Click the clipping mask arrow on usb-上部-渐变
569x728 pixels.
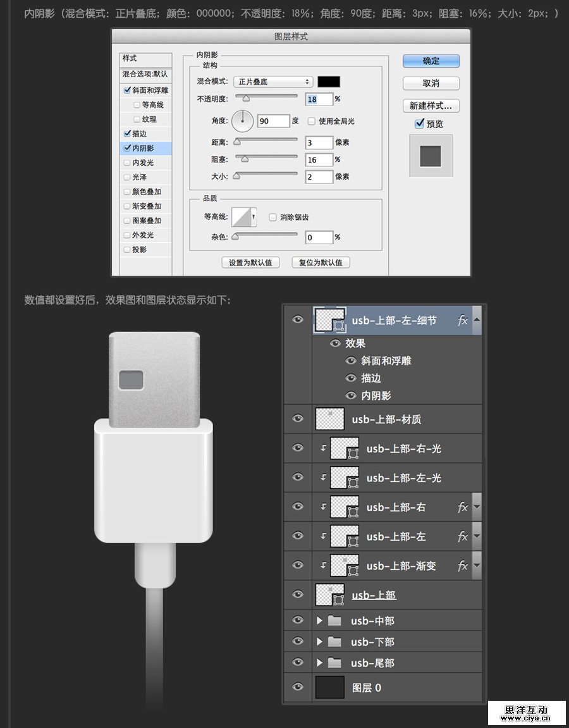(x=322, y=566)
